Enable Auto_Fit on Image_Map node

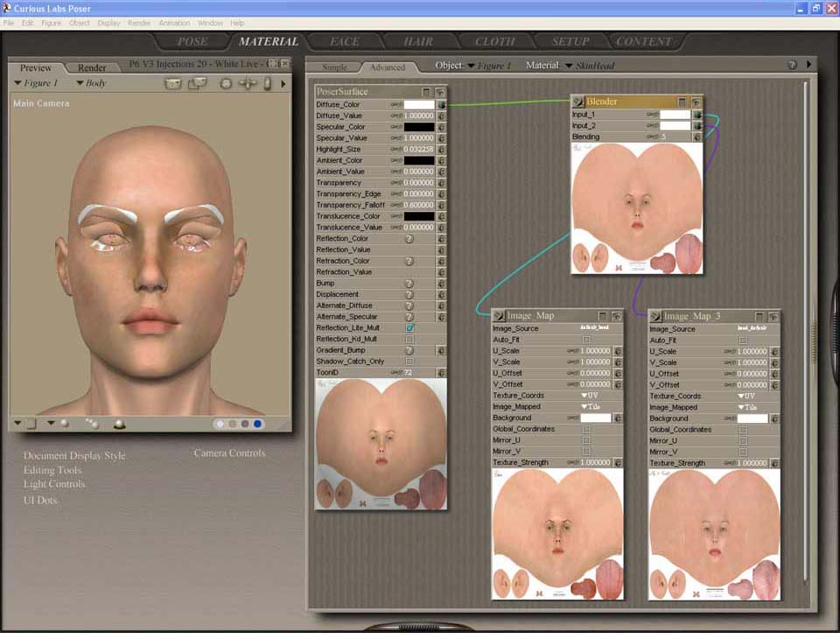(x=586, y=340)
